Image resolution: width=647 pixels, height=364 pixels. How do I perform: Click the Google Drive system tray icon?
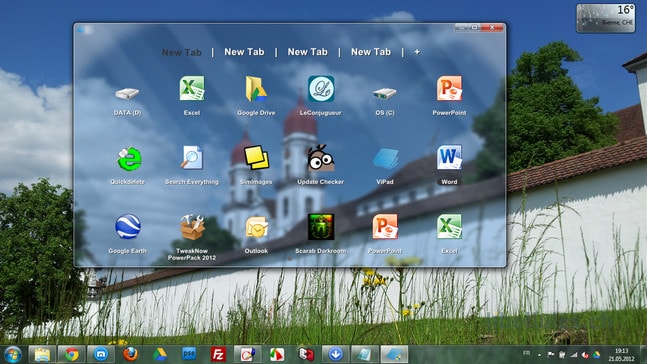597,355
